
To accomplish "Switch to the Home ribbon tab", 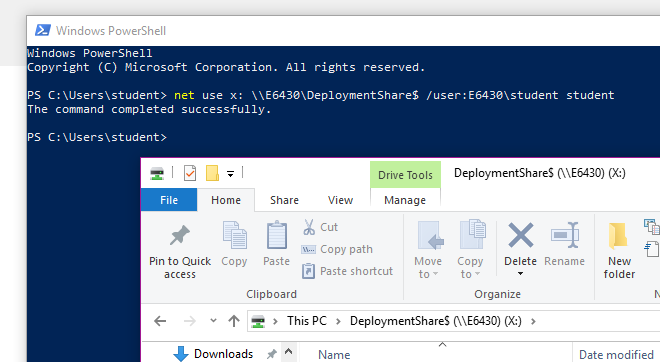I will [226, 200].
